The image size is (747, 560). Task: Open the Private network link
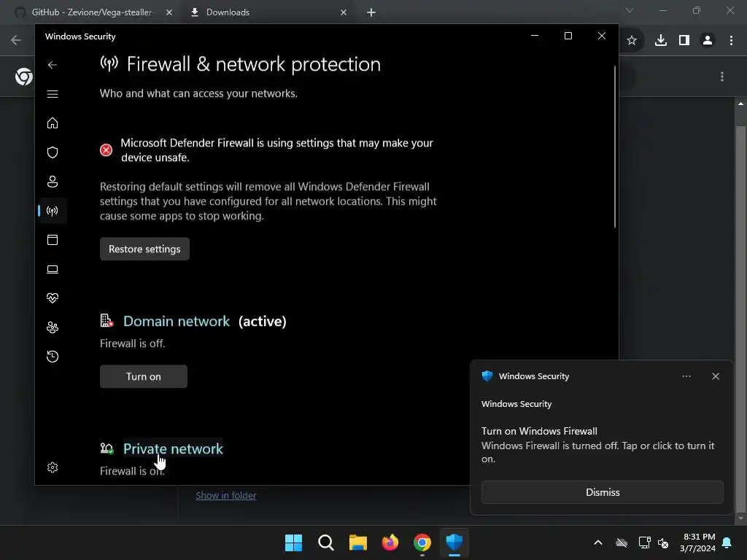tap(173, 448)
